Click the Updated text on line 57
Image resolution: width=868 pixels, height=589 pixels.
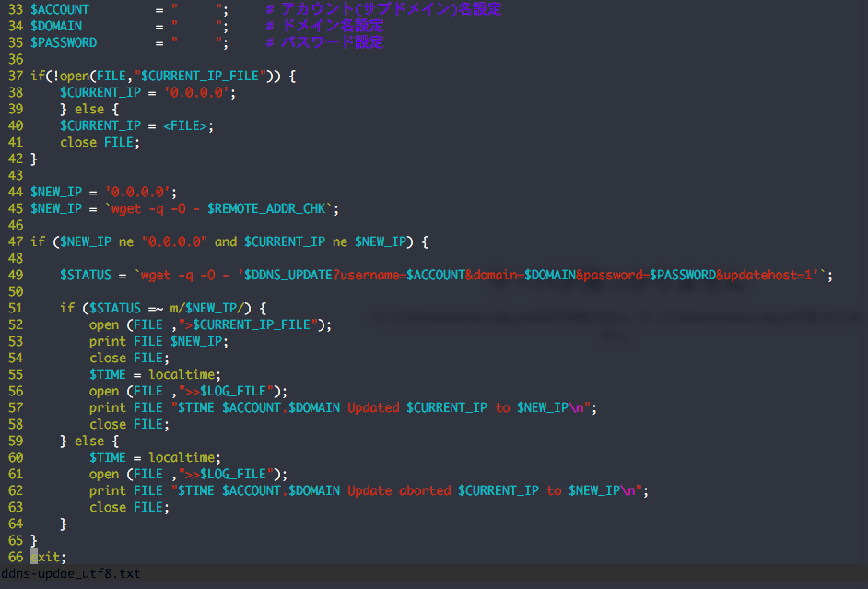tap(374, 407)
